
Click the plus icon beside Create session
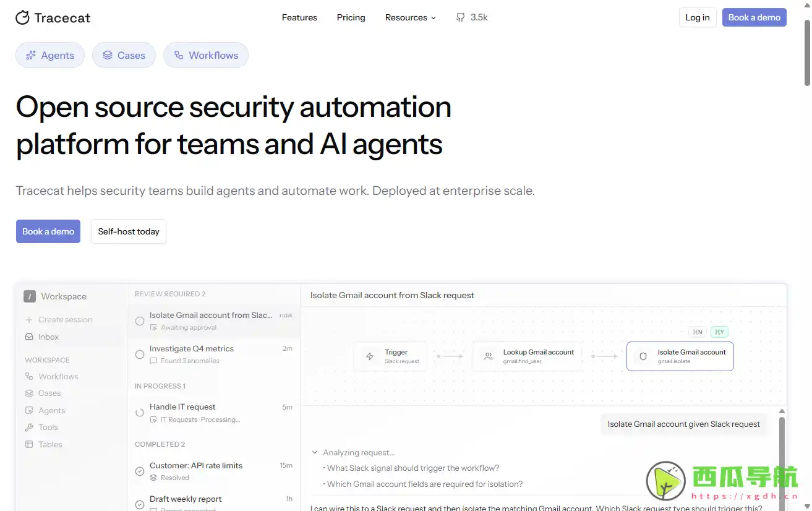[29, 320]
